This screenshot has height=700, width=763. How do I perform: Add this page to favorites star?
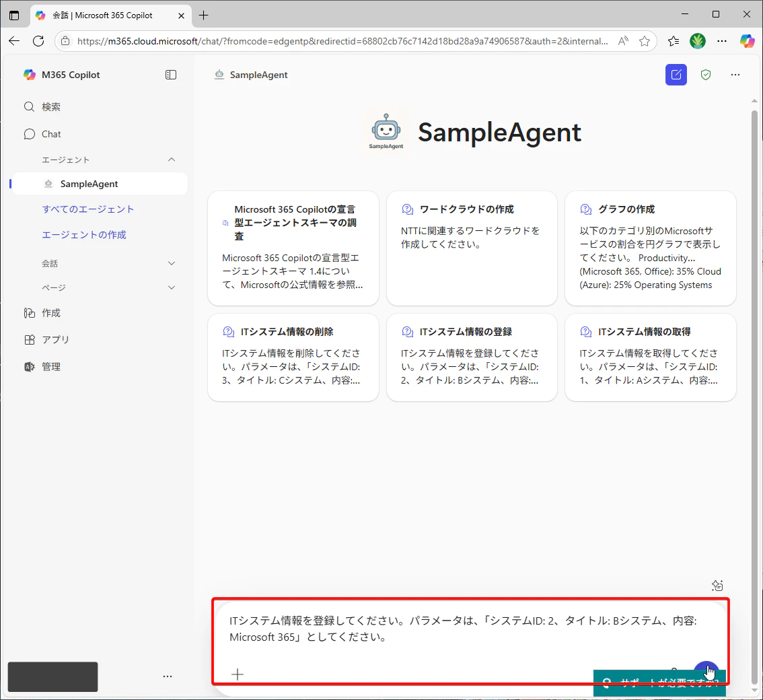point(645,41)
